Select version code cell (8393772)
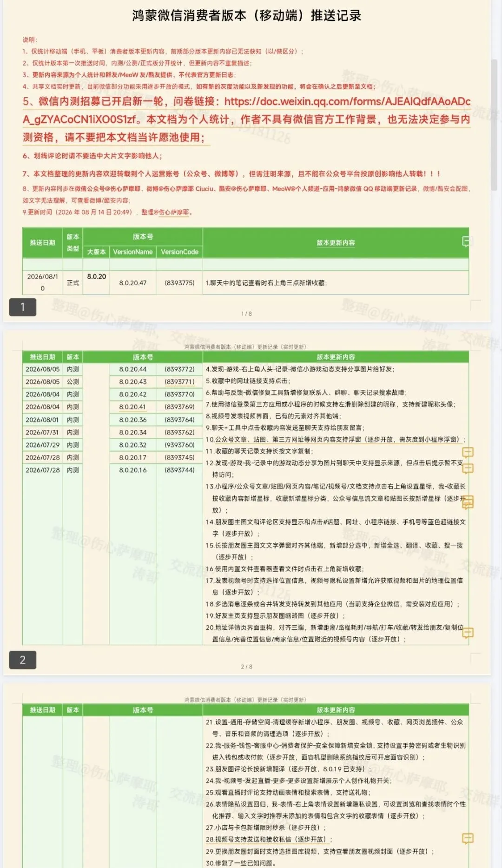 pyautogui.click(x=179, y=369)
